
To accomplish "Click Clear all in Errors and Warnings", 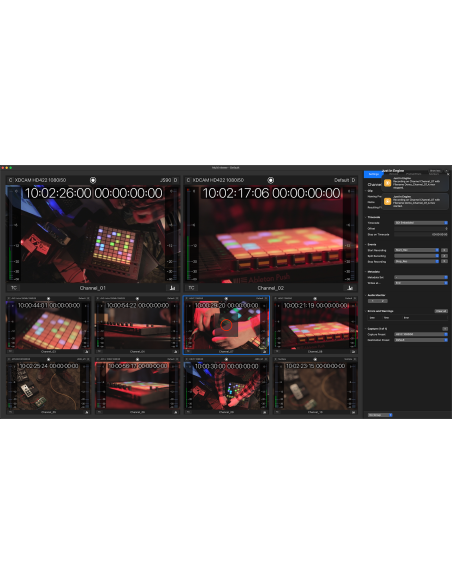I will (441, 311).
